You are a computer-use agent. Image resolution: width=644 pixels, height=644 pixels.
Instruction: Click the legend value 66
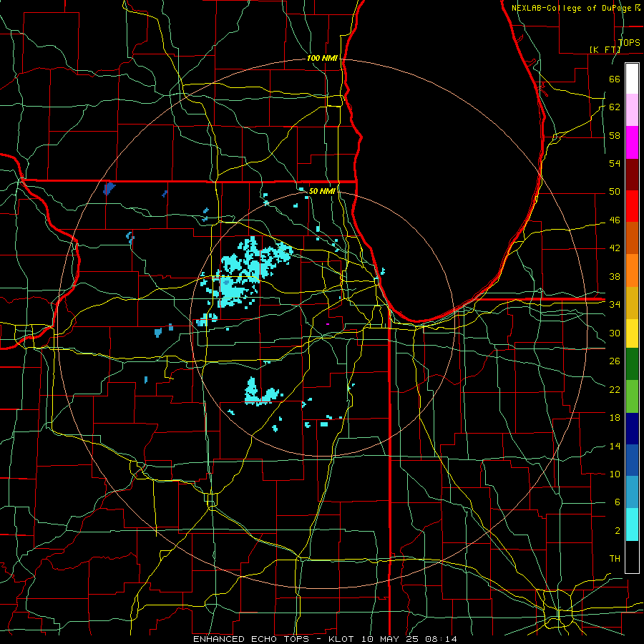click(615, 79)
